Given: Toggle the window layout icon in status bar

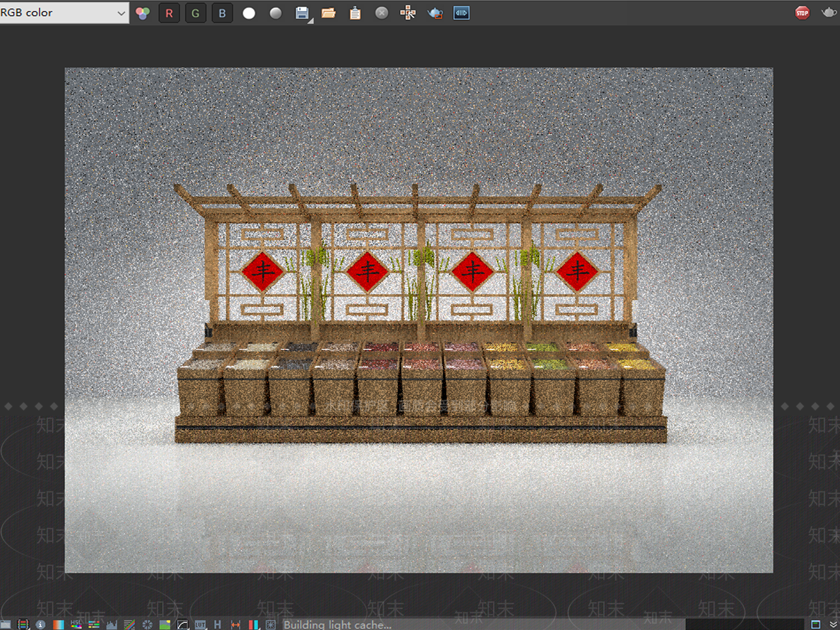Looking at the screenshot, I should pyautogui.click(x=816, y=624).
